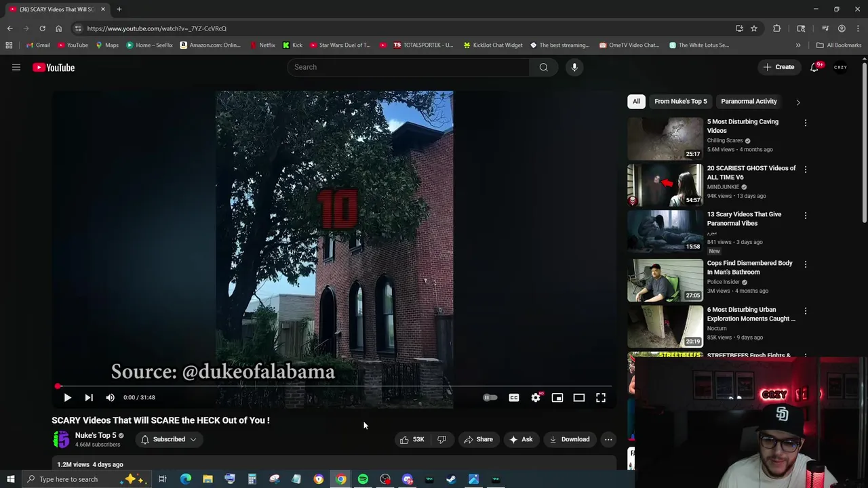Image resolution: width=868 pixels, height=488 pixels.
Task: Share this video
Action: click(478, 439)
